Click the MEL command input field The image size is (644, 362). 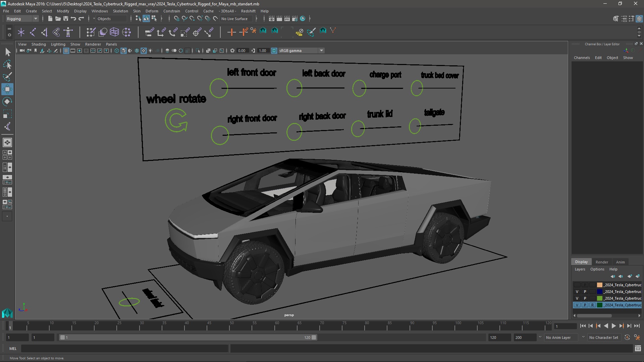124,349
